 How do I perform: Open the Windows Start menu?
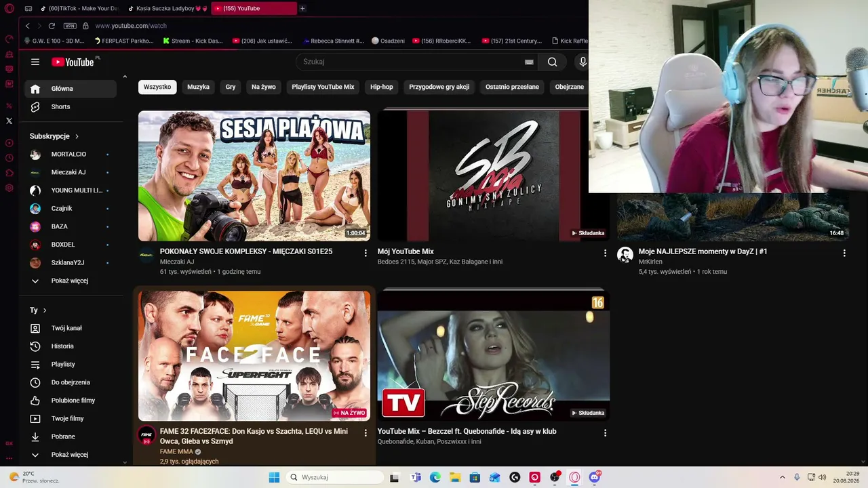(x=274, y=477)
